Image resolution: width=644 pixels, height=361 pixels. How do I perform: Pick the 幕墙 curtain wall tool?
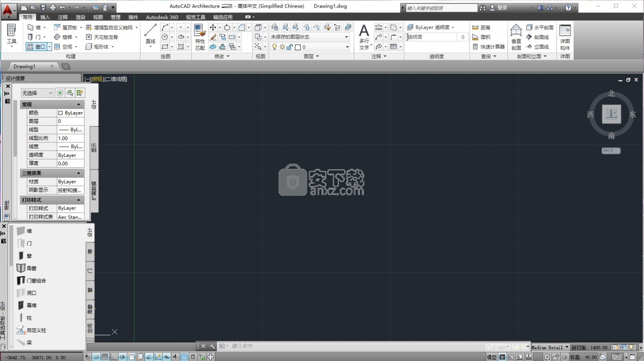point(27,306)
